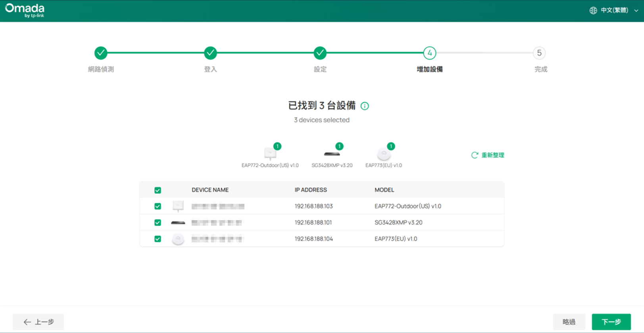The width and height of the screenshot is (644, 333).
Task: Click the dropdown chevron beside language selector
Action: 636,11
